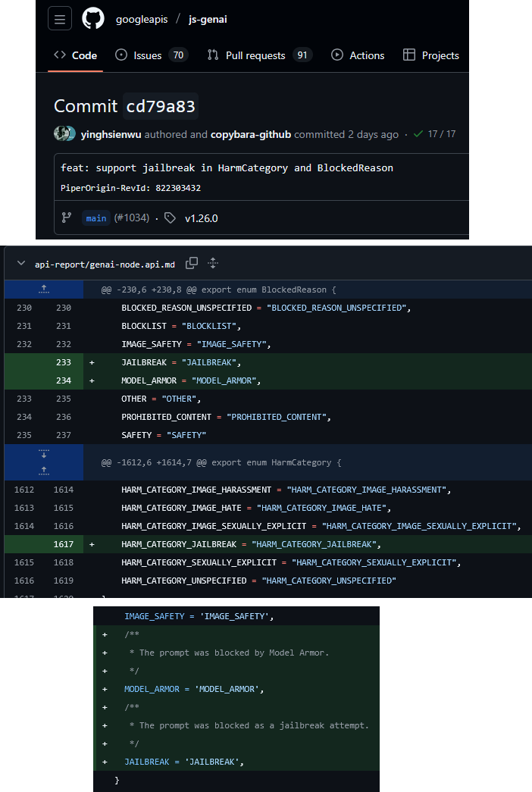Click the MODEL_ARMOR = 'MODEL_ARMOR' line
Image resolution: width=532 pixels, height=792 pixels.
point(194,689)
